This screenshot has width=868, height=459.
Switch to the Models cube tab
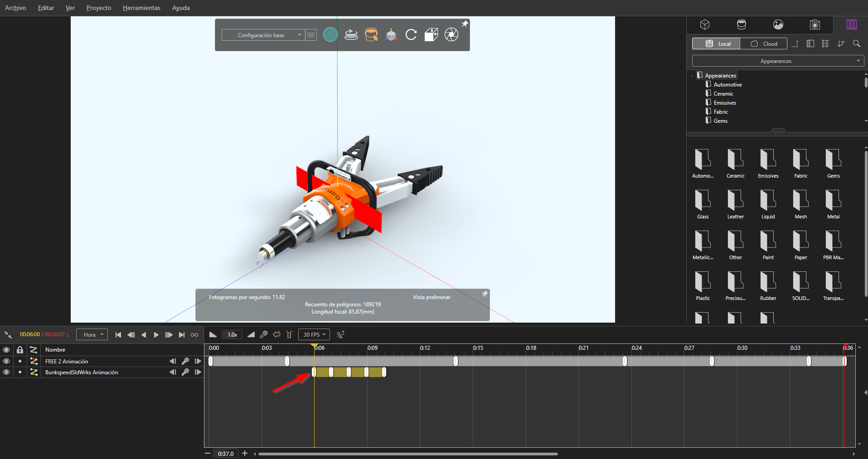[x=706, y=24]
